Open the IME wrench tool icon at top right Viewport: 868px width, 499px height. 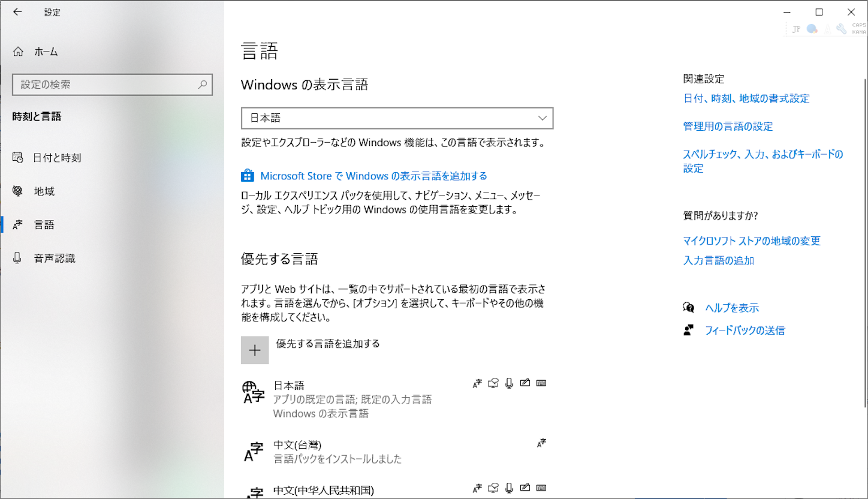click(x=840, y=28)
